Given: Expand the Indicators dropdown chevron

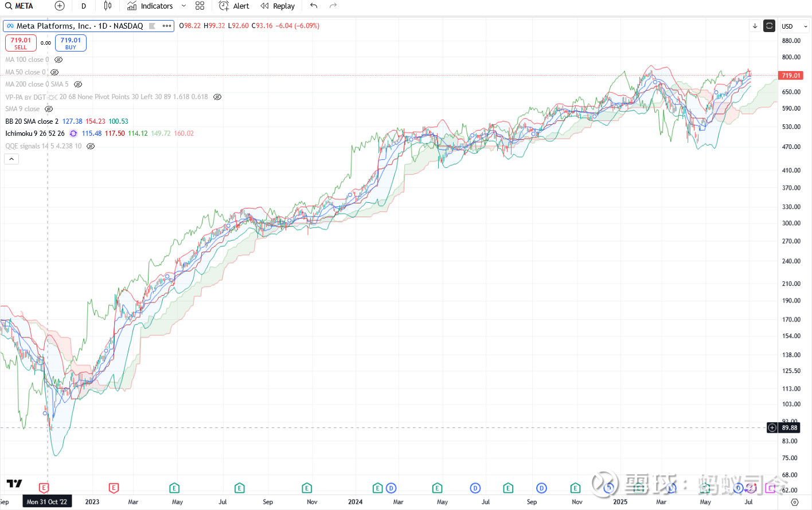Looking at the screenshot, I should [183, 6].
